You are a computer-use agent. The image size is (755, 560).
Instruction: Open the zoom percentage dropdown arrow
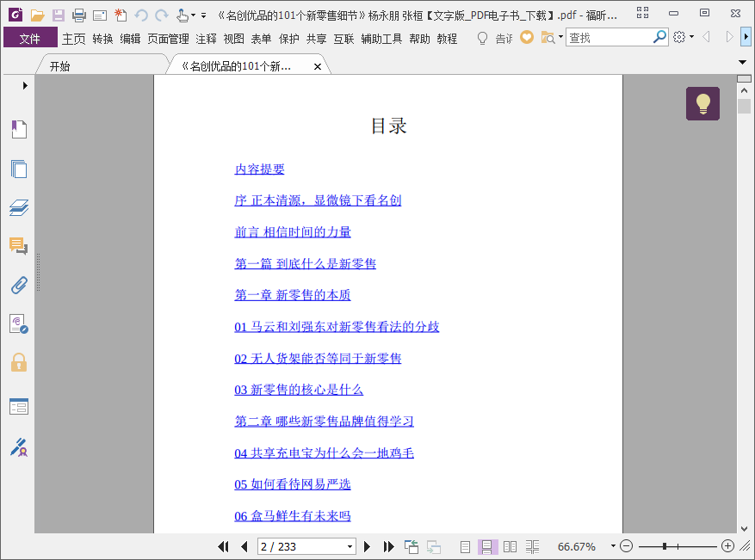click(613, 546)
